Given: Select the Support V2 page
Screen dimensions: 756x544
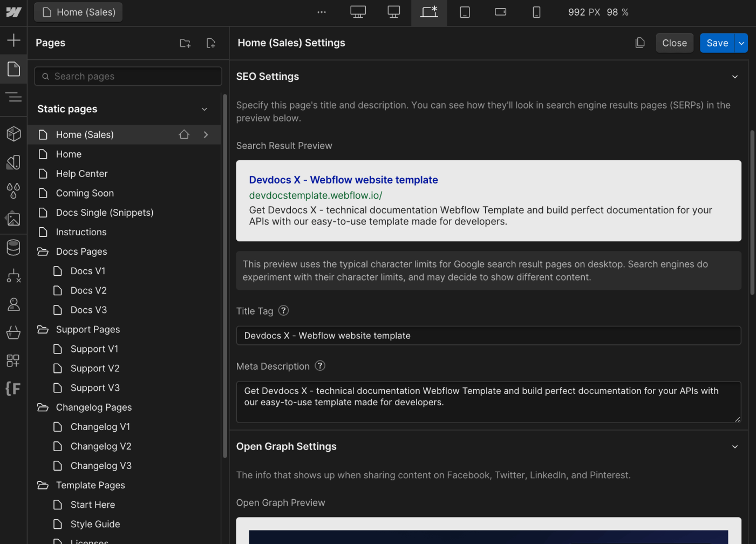Looking at the screenshot, I should click(124, 369).
